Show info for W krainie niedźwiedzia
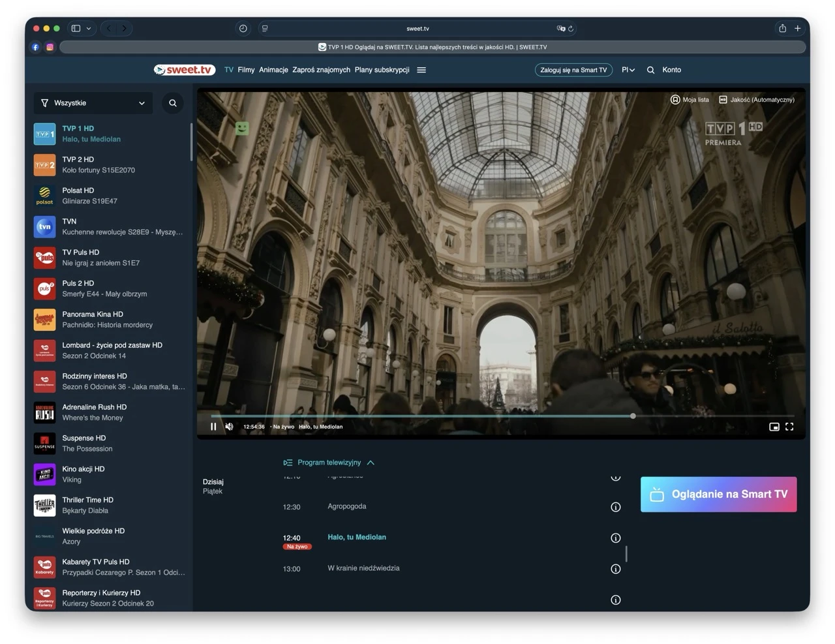 615,569
